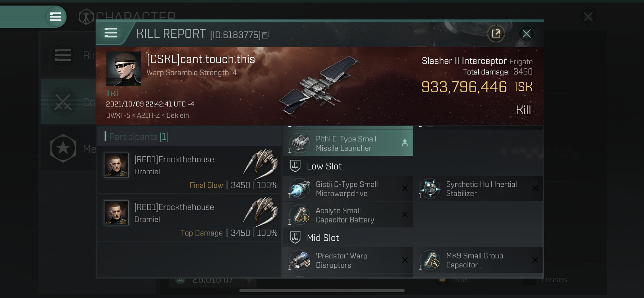The image size is (644, 298).
Task: Tap Synthetic Hull Inertial Stabilizer icon
Action: point(430,189)
